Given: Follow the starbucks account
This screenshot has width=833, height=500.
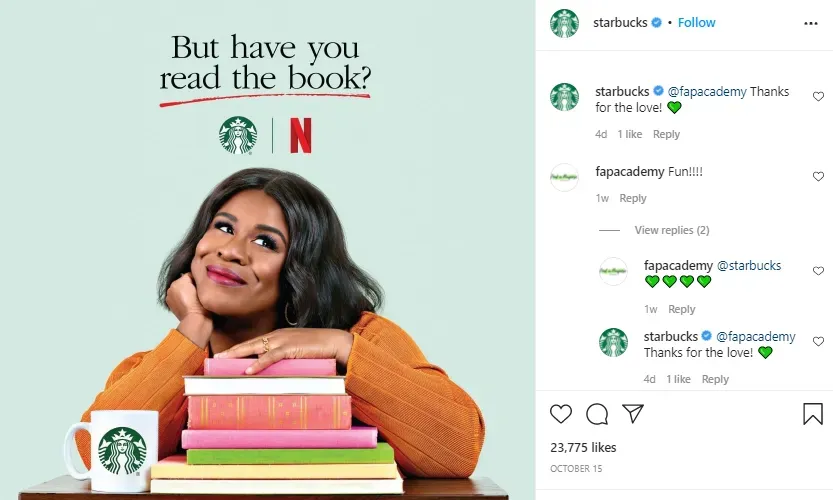Looking at the screenshot, I should [x=696, y=23].
